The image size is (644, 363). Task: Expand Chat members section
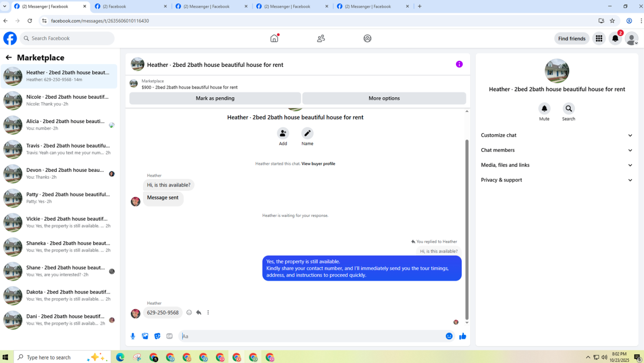(557, 150)
